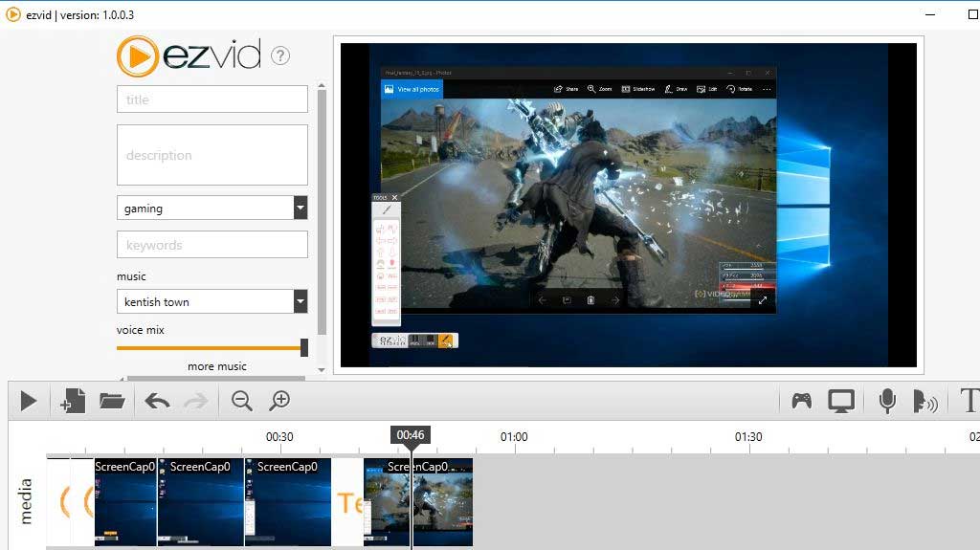Viewport: 980px width, 550px height.
Task: Click the undo arrow icon
Action: click(x=157, y=401)
